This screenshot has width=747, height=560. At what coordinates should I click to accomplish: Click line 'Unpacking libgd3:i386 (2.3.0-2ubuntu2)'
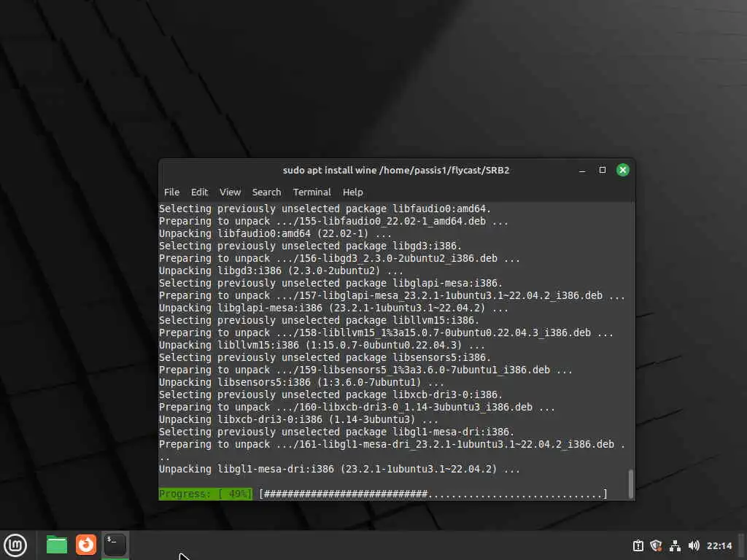point(281,271)
